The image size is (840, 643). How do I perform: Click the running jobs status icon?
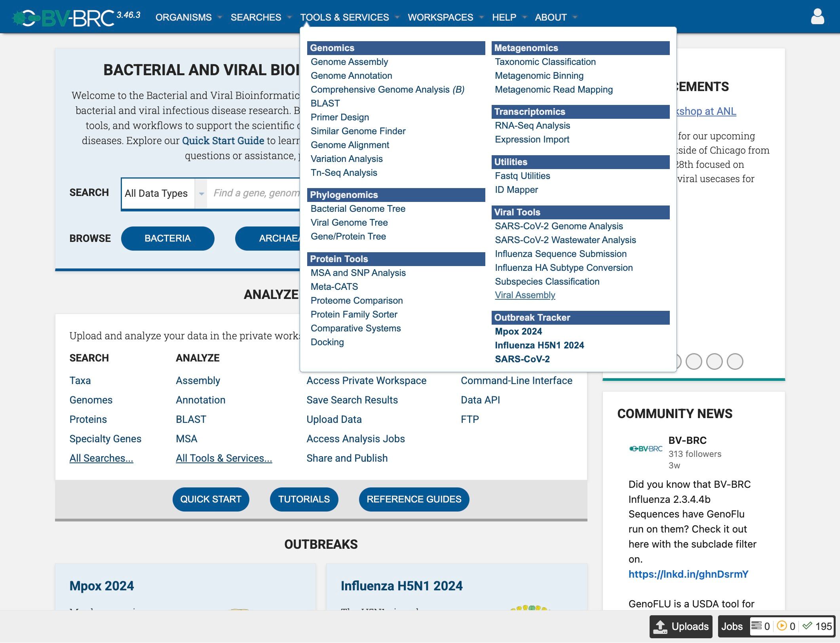(x=782, y=626)
